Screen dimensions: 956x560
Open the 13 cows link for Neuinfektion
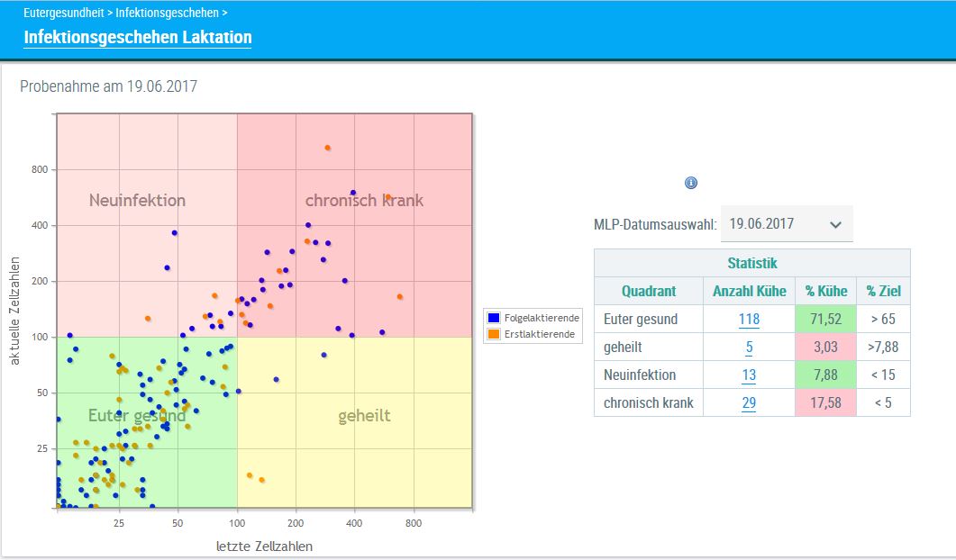[749, 375]
